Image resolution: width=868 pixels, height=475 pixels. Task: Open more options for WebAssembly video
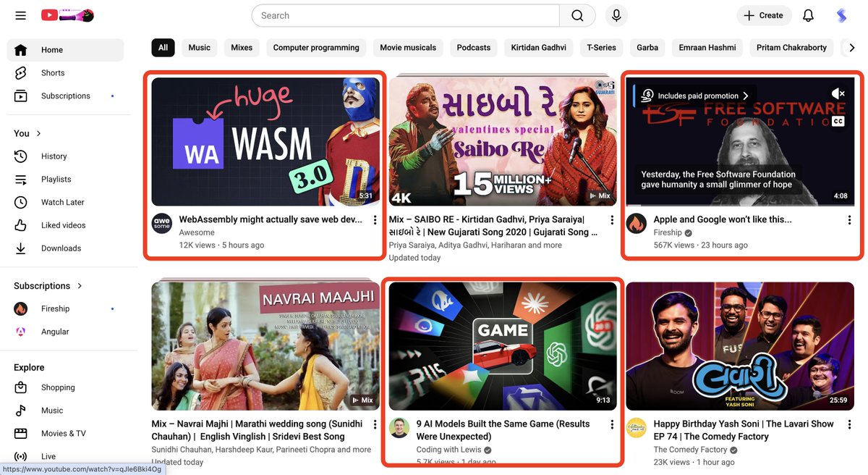point(375,220)
